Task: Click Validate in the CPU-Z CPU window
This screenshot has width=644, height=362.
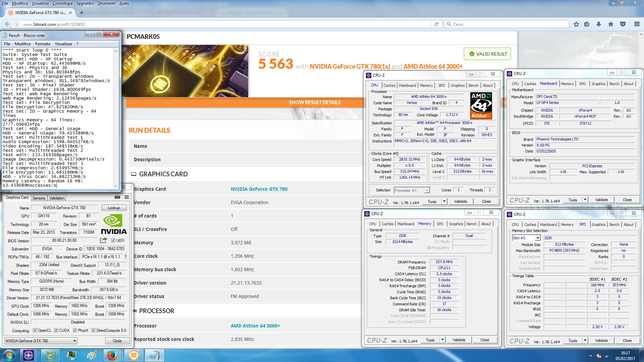Action: point(461,201)
